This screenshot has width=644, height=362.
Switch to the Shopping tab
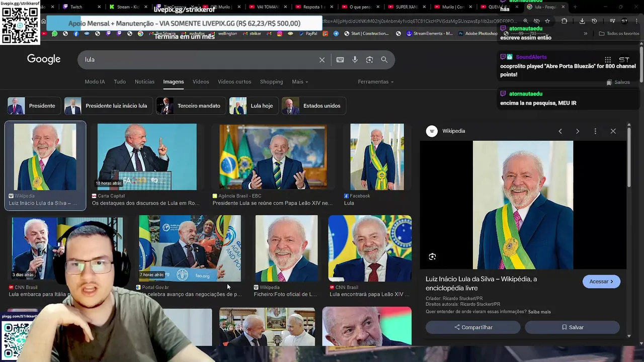(271, 81)
